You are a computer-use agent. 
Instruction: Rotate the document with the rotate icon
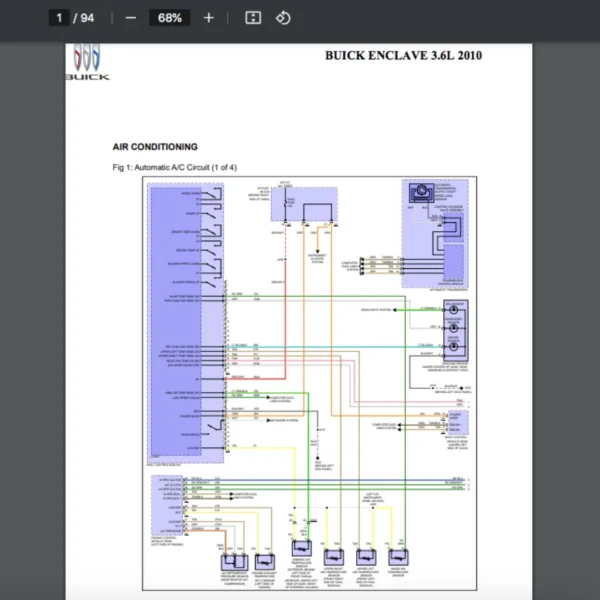coord(283,18)
